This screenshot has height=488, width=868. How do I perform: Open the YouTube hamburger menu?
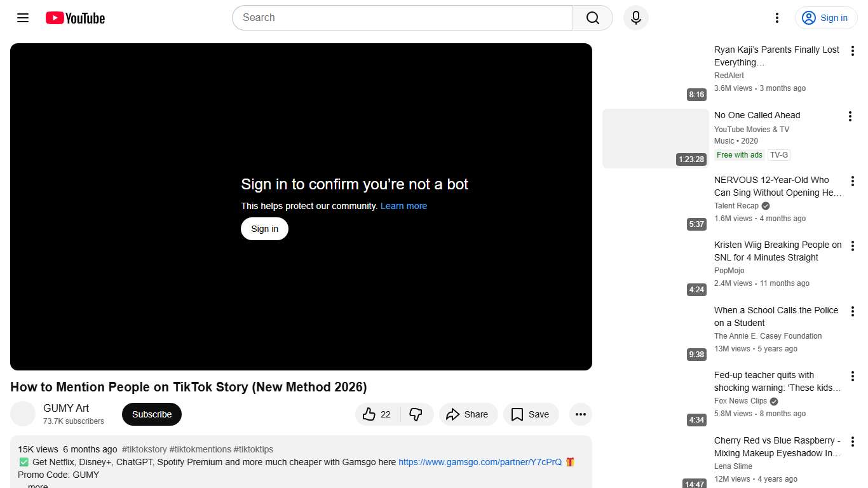coord(22,18)
